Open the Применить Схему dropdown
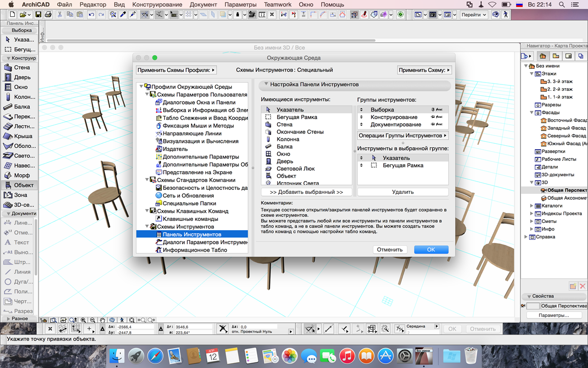 pyautogui.click(x=424, y=70)
